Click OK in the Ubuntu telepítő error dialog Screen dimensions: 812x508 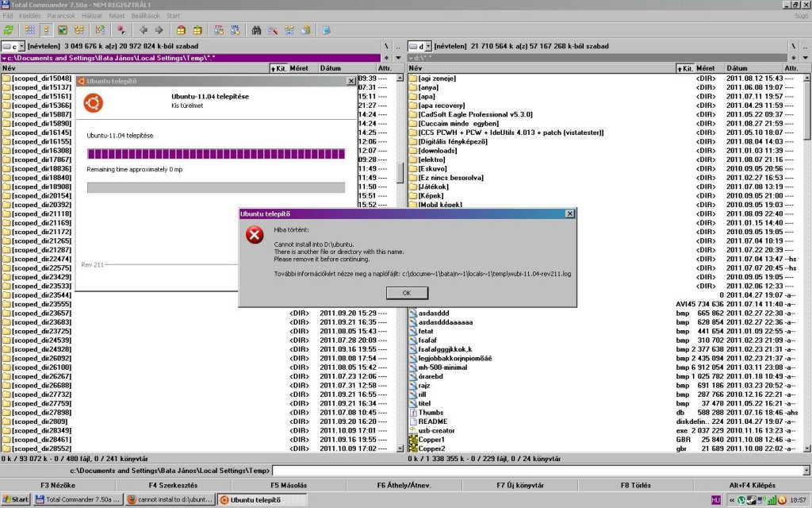pyautogui.click(x=407, y=293)
